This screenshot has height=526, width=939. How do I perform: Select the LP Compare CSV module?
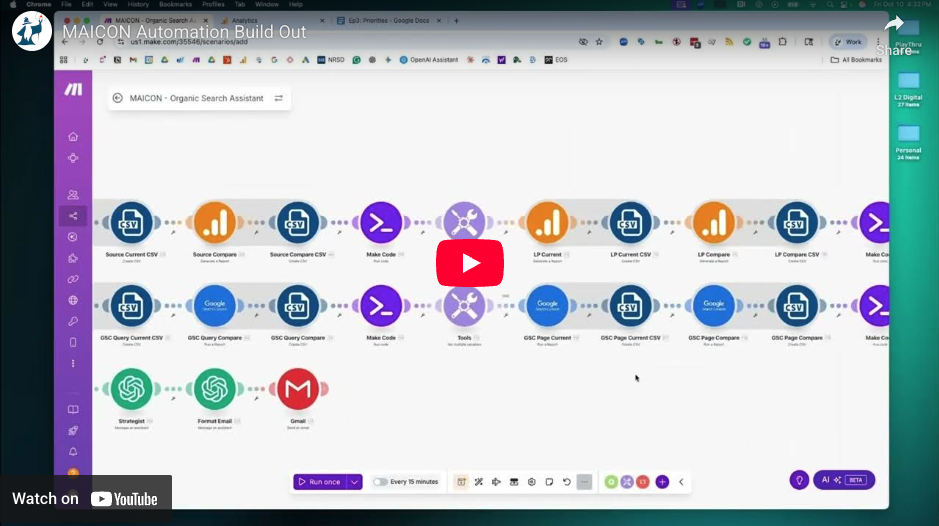pos(797,223)
